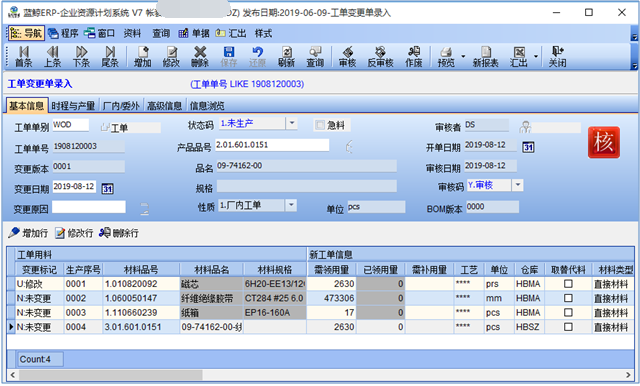Click the horizontal scrollbar thumb in grid
The image size is (640, 386).
tap(111, 375)
